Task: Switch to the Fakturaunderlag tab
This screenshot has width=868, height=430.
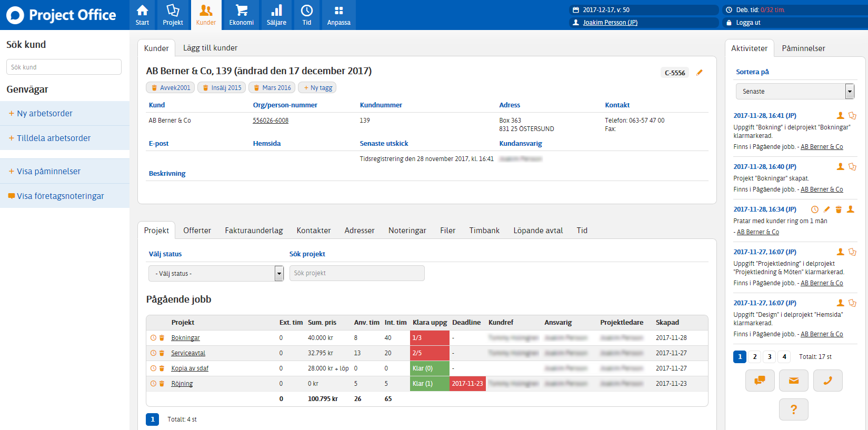Action: 254,231
